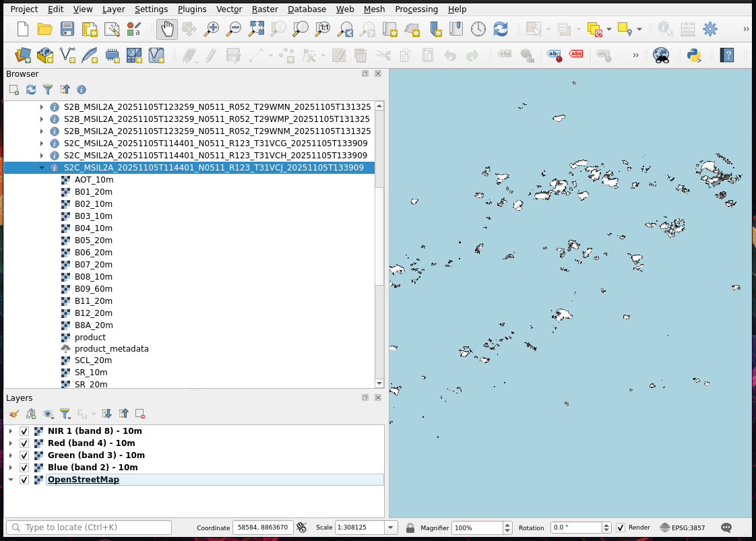Click the Type to locate search field

(x=88, y=528)
